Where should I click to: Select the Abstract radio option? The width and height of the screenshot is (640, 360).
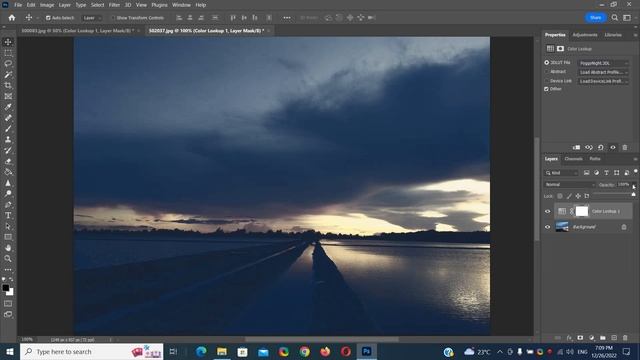pos(547,72)
